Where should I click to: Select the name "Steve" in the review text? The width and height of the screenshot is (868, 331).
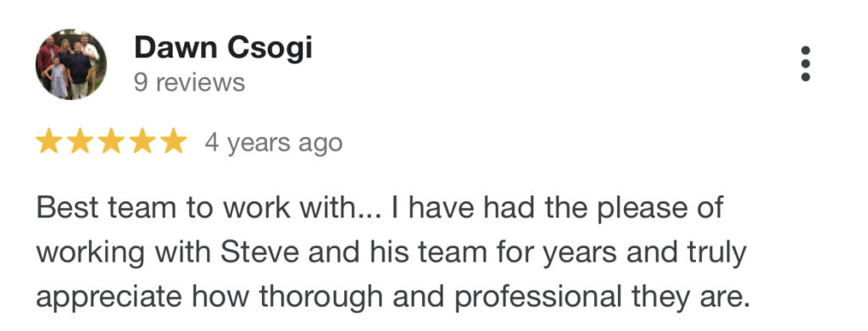(260, 254)
